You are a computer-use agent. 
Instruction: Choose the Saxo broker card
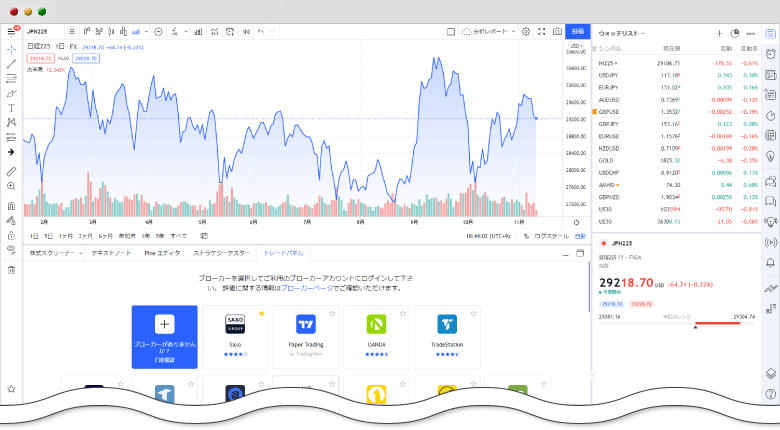click(235, 337)
